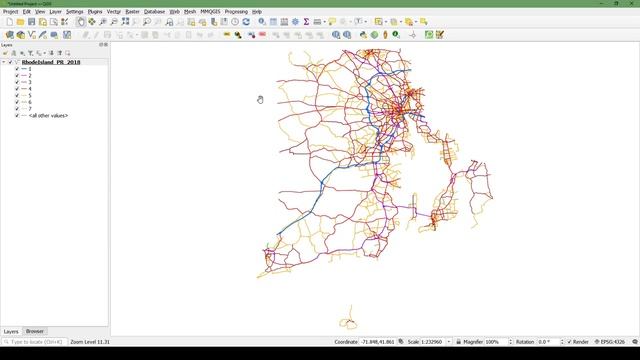Click the Statistical Summary sigma icon

pyautogui.click(x=306, y=22)
